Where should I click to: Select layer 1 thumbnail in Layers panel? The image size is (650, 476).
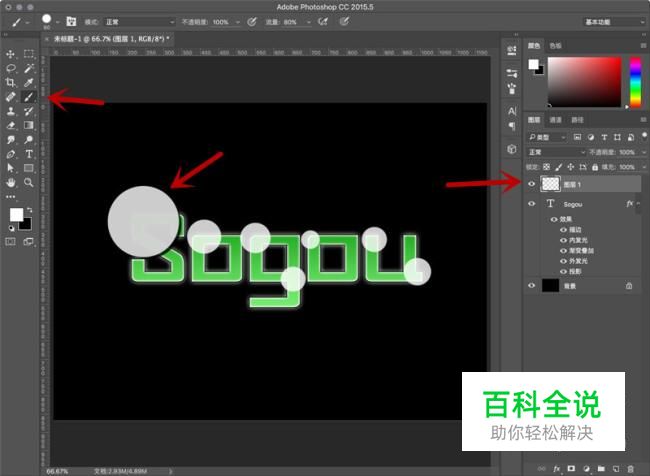551,184
